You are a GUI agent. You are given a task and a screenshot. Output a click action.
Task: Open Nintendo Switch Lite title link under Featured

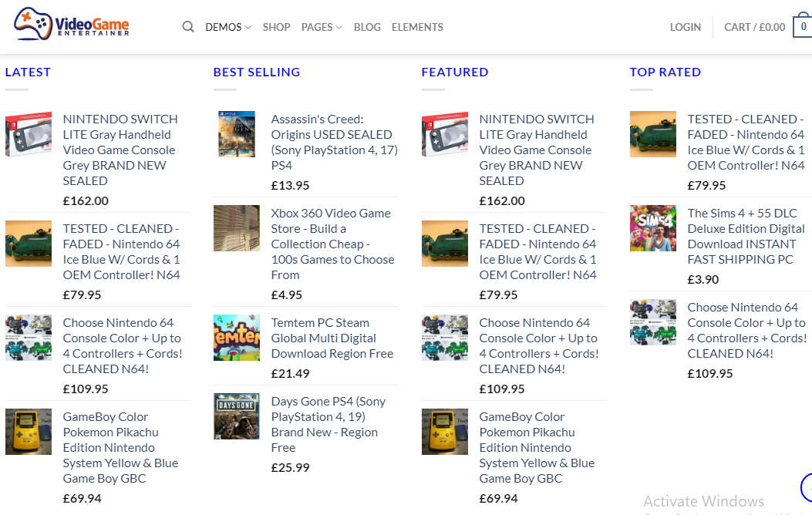click(537, 150)
